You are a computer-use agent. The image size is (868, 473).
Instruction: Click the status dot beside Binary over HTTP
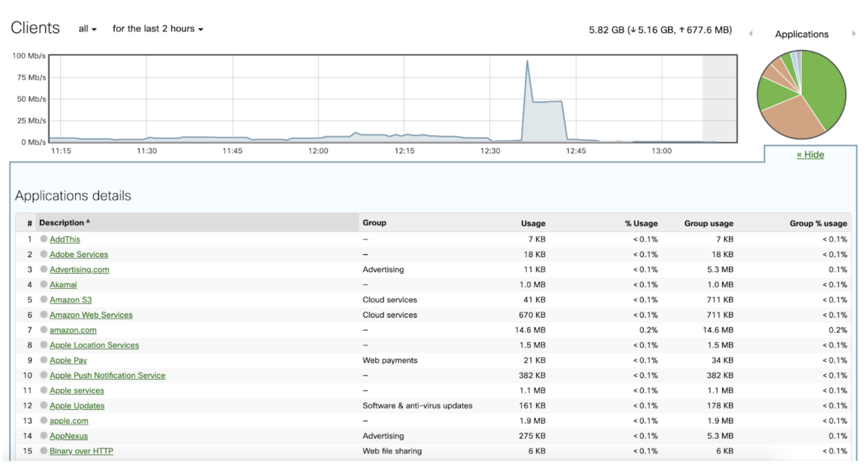point(44,451)
